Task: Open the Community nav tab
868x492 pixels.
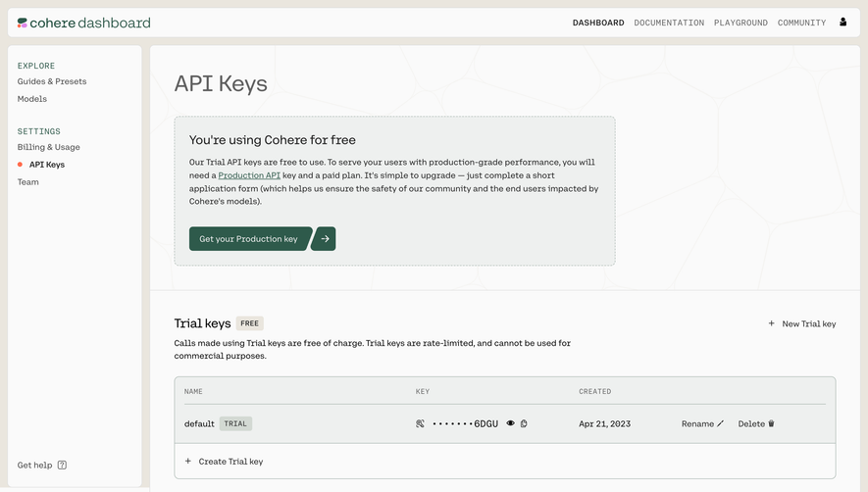Action: click(801, 23)
